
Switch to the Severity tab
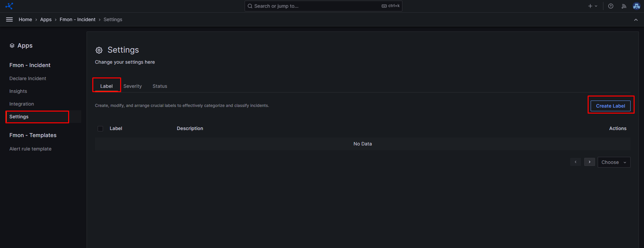(133, 86)
